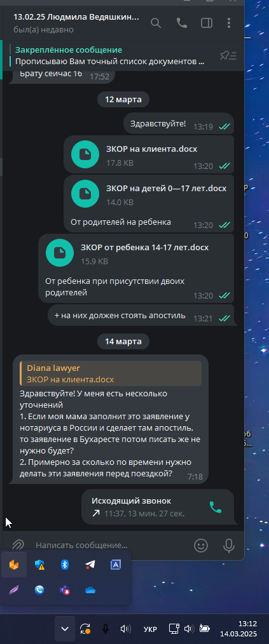Screen dimensions: 269x644
Task: Switch the УКР keyboard language
Action: pyautogui.click(x=150, y=629)
